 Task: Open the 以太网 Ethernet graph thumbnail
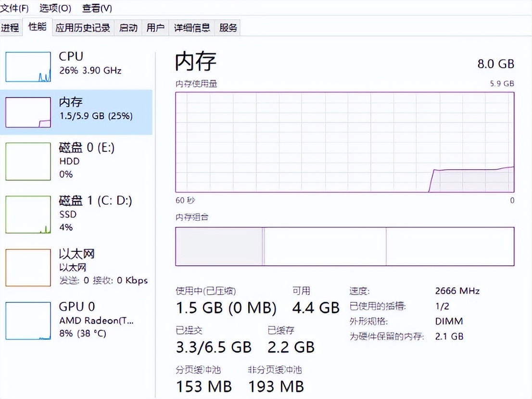pos(28,267)
